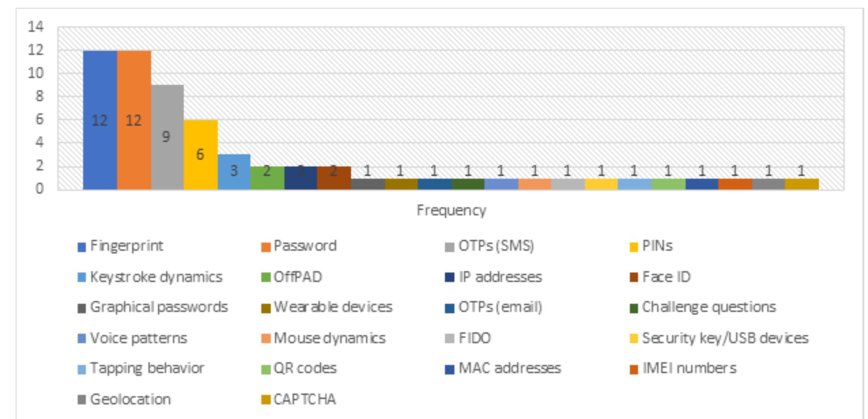Click the Password legend color swatch
This screenshot has width=868, height=419.
(x=266, y=247)
